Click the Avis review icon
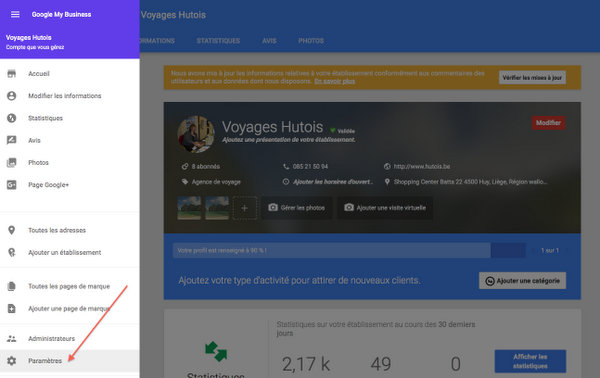The image size is (600, 378). (x=11, y=140)
